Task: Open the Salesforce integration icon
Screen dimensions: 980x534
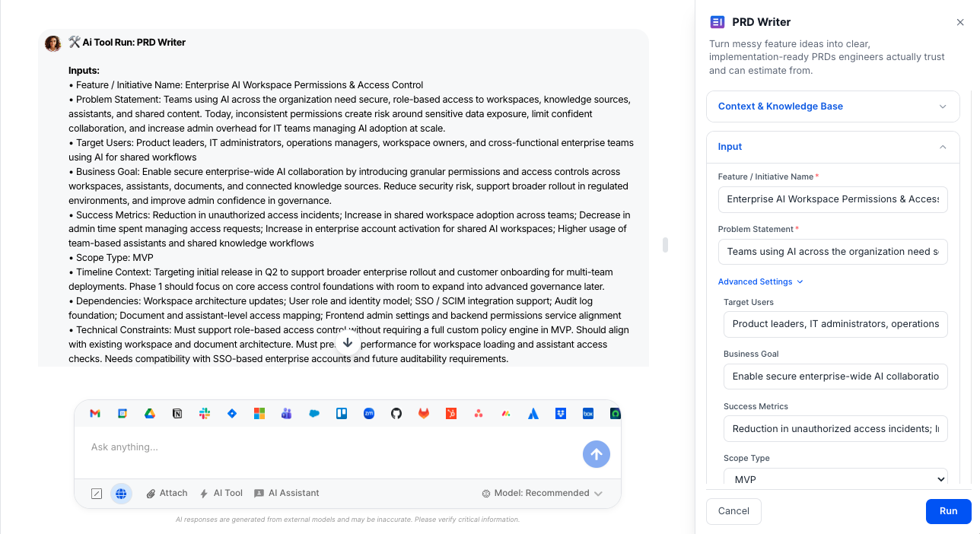Action: (314, 414)
